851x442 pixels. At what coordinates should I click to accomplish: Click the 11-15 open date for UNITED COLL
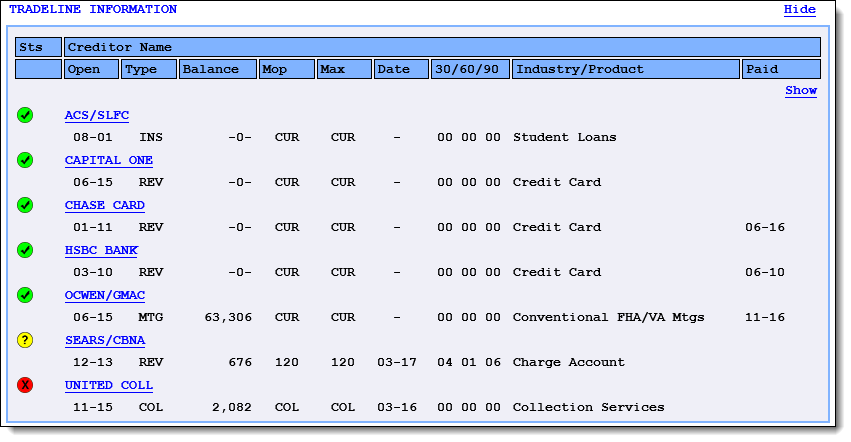tap(93, 408)
